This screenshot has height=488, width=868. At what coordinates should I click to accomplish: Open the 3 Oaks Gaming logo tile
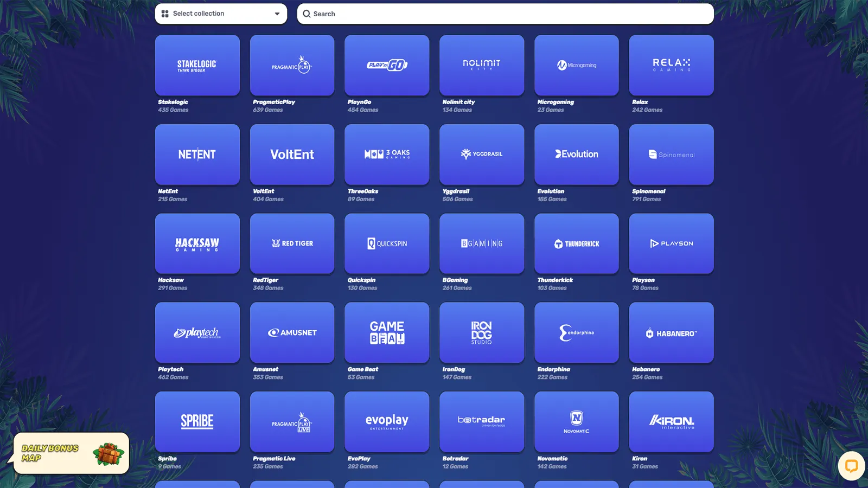click(x=387, y=155)
